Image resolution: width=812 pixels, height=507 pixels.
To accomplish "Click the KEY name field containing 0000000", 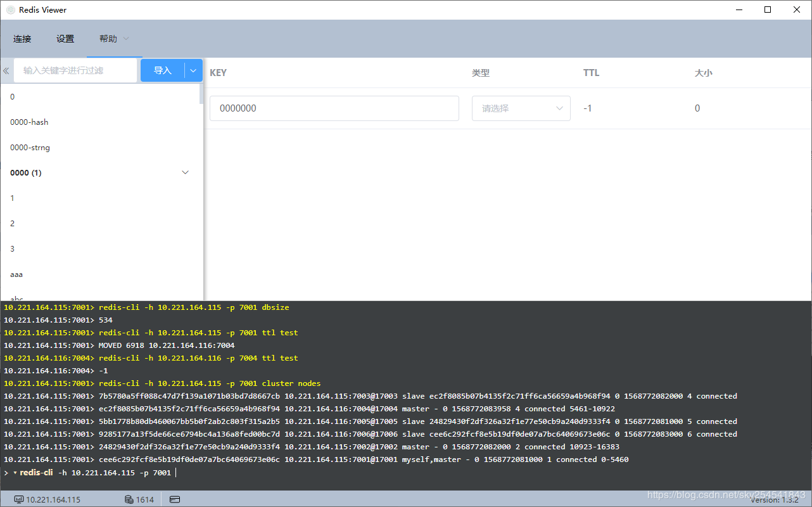I will [334, 108].
